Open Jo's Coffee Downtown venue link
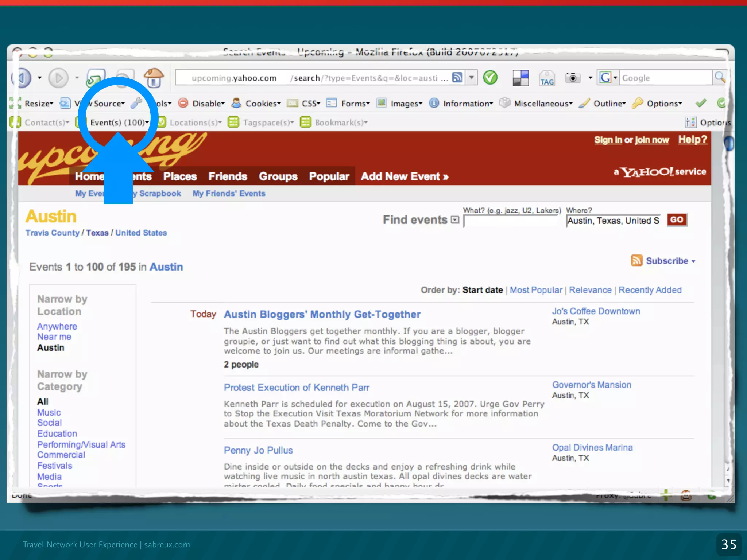Viewport: 747px width, 560px height. coord(596,311)
